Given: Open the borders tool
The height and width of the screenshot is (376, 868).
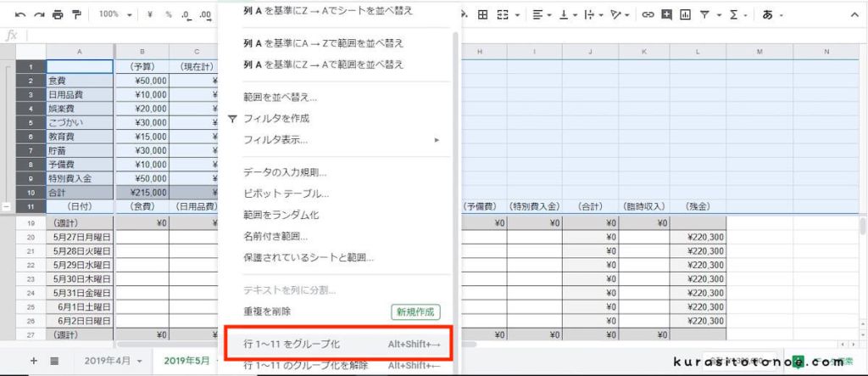Looking at the screenshot, I should point(482,15).
